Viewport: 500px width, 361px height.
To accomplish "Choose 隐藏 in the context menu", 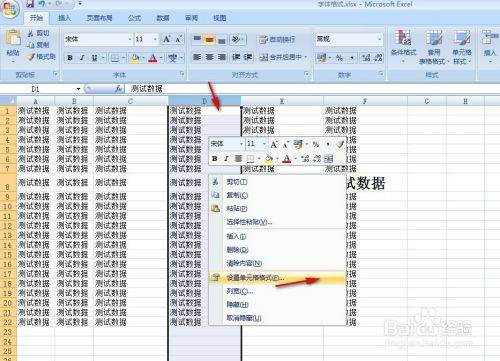I will (x=277, y=305).
